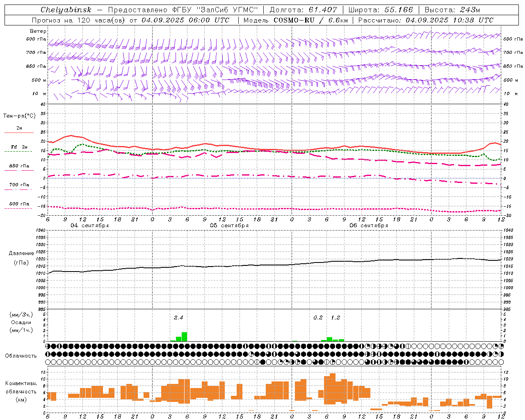Click the Модель COSMO-RU / 6.6км label

click(296, 20)
